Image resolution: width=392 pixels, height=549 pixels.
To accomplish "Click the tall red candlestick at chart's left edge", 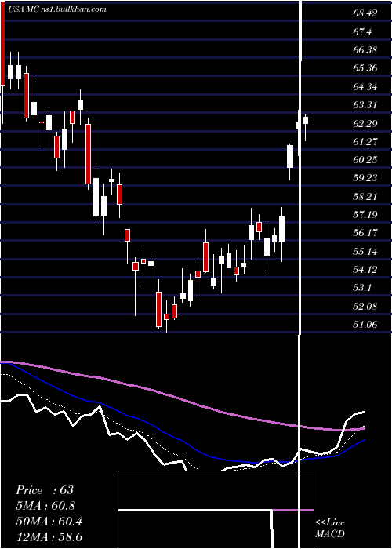I will click(3, 42).
